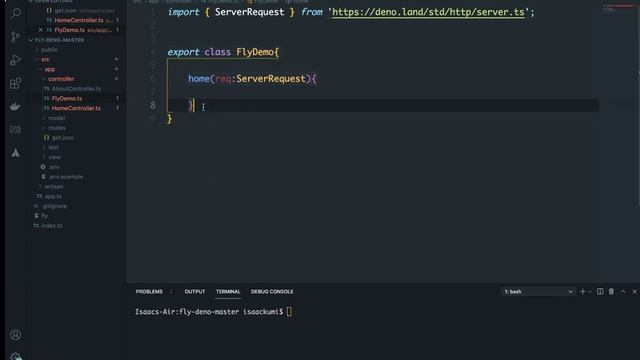Open the Run and Debug view
Screen dimensions: 640x360
pos(16,60)
